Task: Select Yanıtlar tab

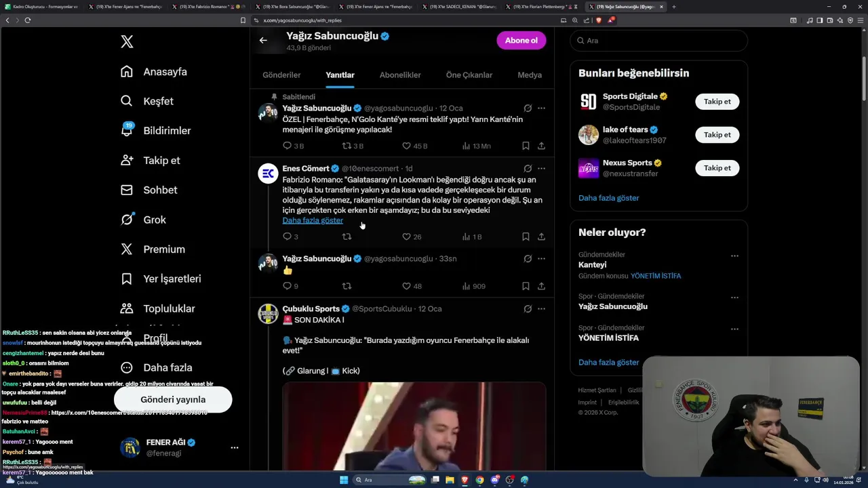Action: pyautogui.click(x=340, y=75)
